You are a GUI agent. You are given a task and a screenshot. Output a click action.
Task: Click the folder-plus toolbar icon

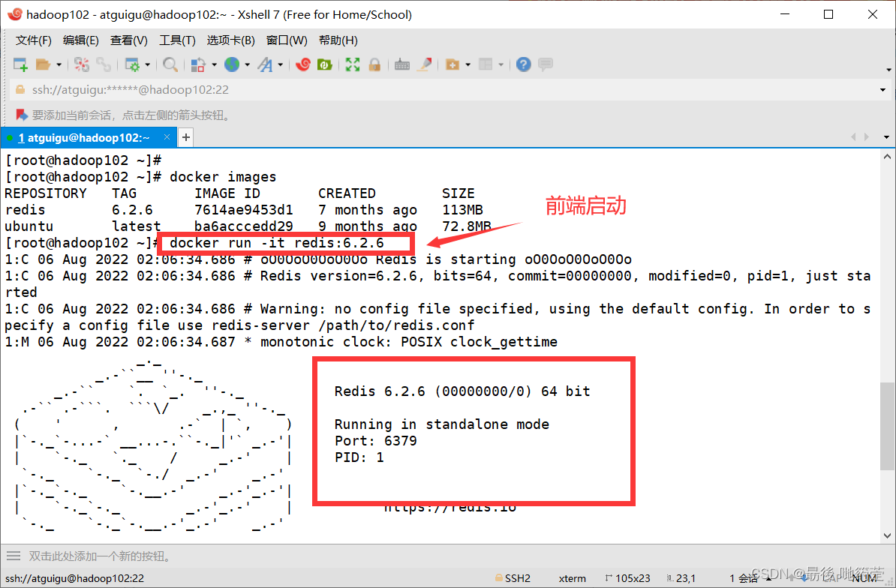pos(453,64)
